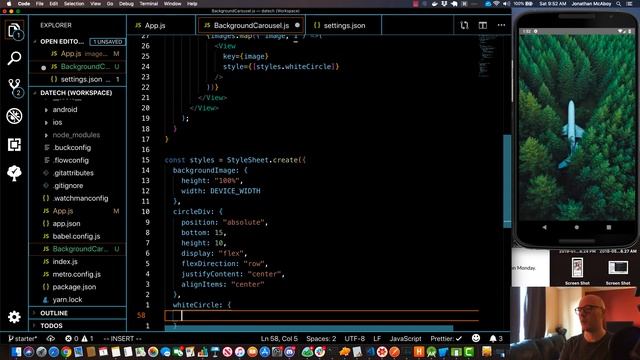This screenshot has width=640, height=360.
Task: Expand the node_modules folder
Action: coord(76,135)
